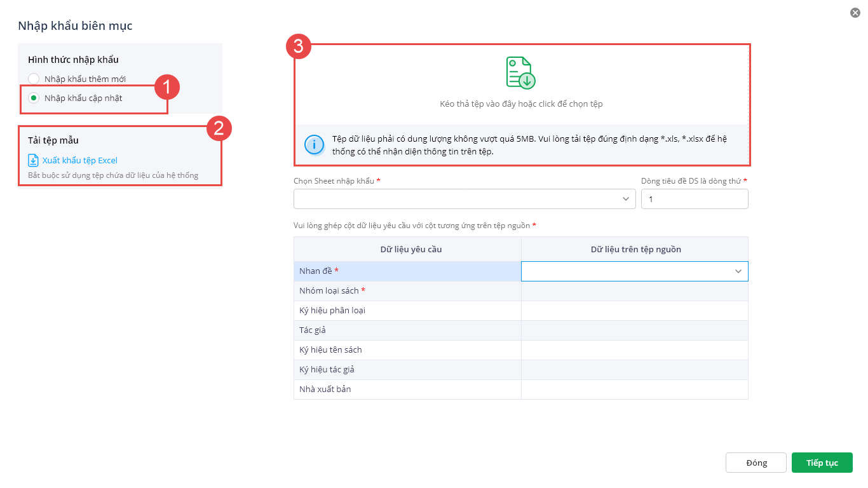This screenshot has width=868, height=488.
Task: Close the import dialog with the X icon
Action: click(x=855, y=13)
